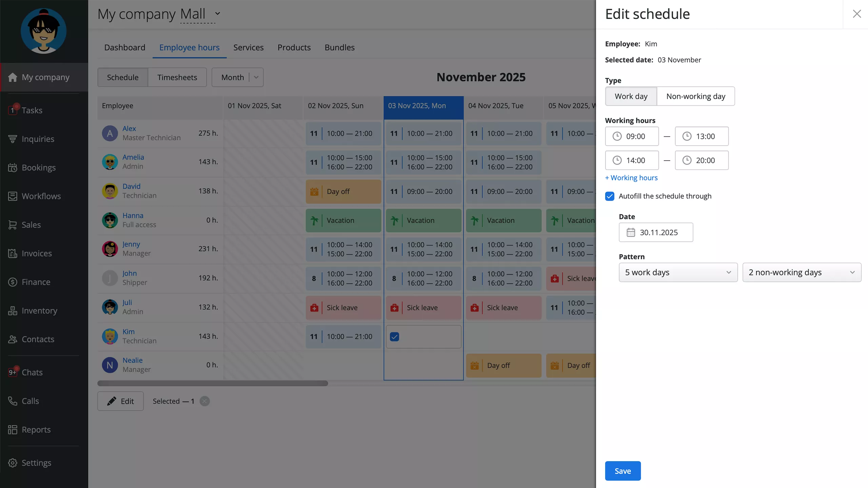Click the Calls phone icon
This screenshot has height=488, width=868.
click(x=13, y=401)
